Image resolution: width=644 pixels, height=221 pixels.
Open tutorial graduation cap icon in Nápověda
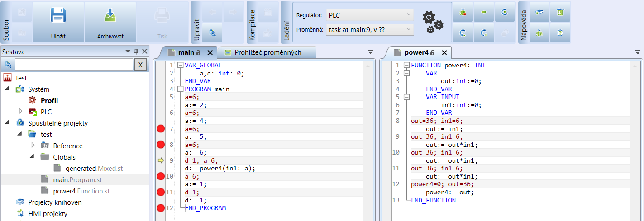[539, 12]
